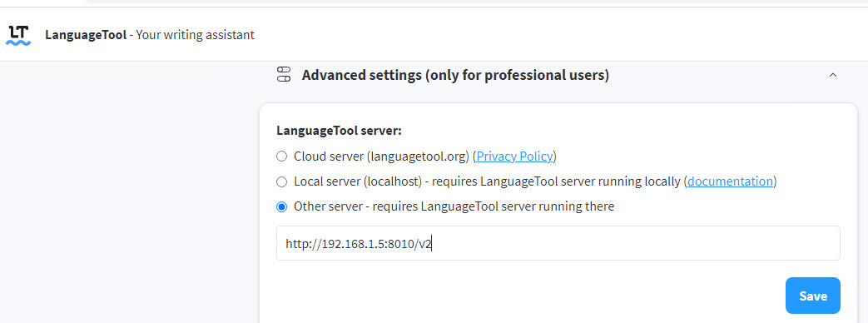Click the 'http://192.168.1.5:8010/v2' text

point(358,243)
